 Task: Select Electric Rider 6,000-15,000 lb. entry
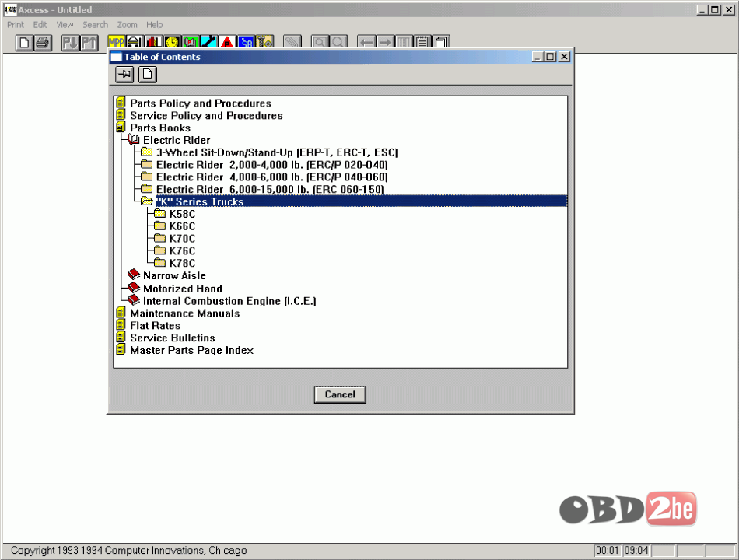click(x=270, y=190)
